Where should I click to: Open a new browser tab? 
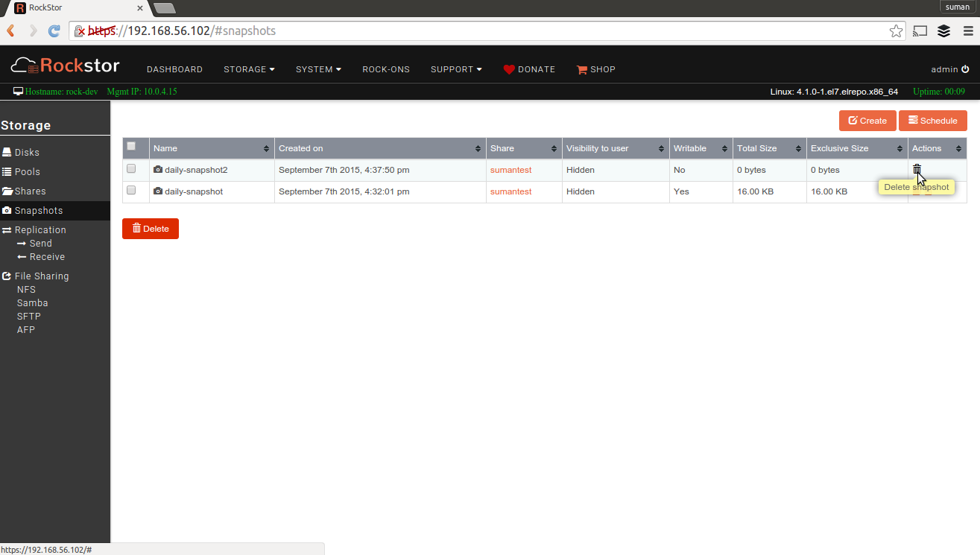click(x=165, y=8)
